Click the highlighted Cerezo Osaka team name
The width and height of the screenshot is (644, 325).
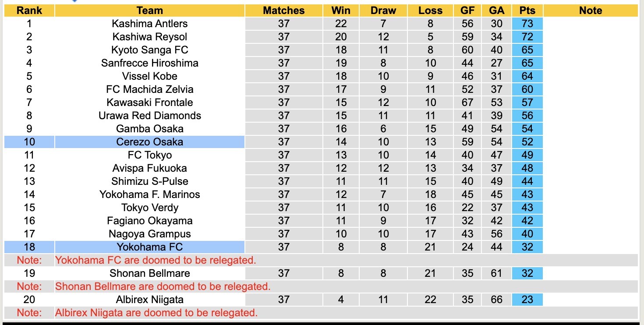coord(149,142)
